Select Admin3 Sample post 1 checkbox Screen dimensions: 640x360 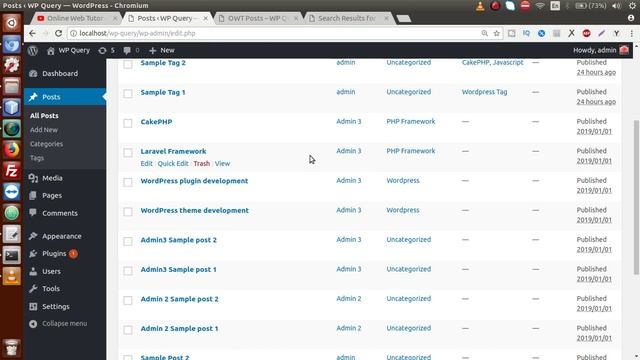click(128, 271)
